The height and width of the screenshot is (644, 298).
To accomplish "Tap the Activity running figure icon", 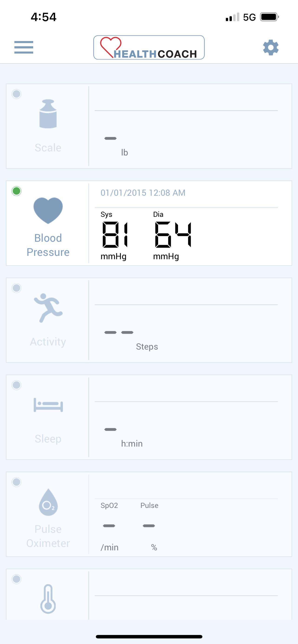I will (x=48, y=308).
